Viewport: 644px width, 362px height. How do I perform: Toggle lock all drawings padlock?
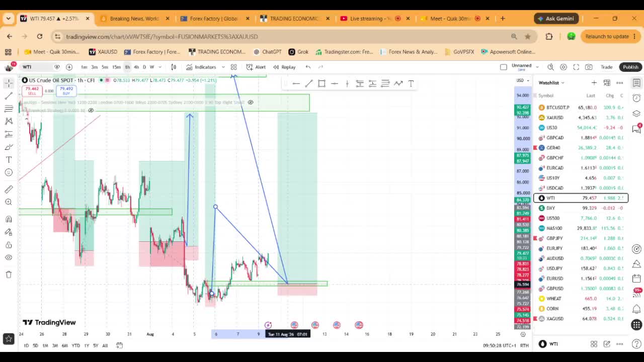[9, 245]
